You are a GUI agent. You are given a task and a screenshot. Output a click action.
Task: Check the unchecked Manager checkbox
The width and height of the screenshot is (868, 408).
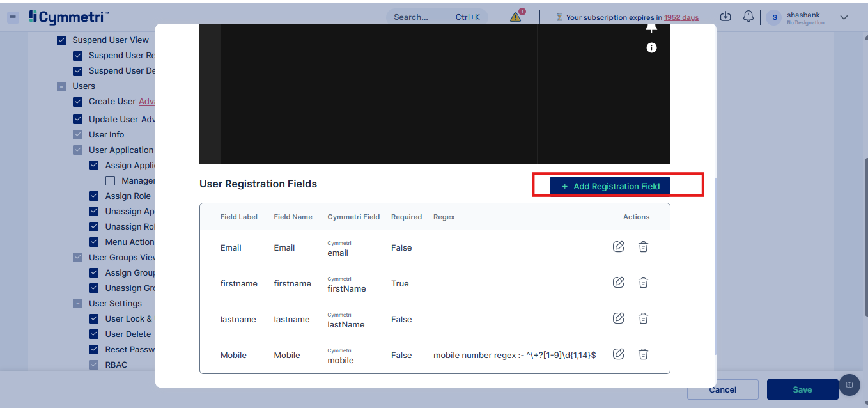pyautogui.click(x=110, y=181)
